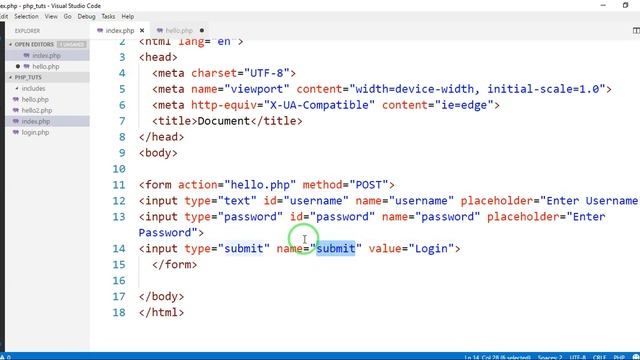
Task: Click the feedback smiley icon
Action: (636, 357)
